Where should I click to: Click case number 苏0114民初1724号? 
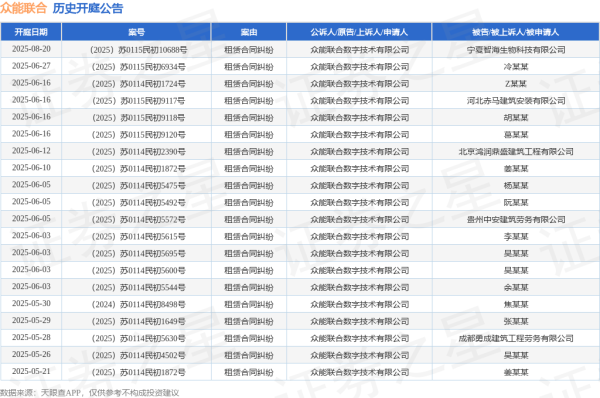click(139, 84)
